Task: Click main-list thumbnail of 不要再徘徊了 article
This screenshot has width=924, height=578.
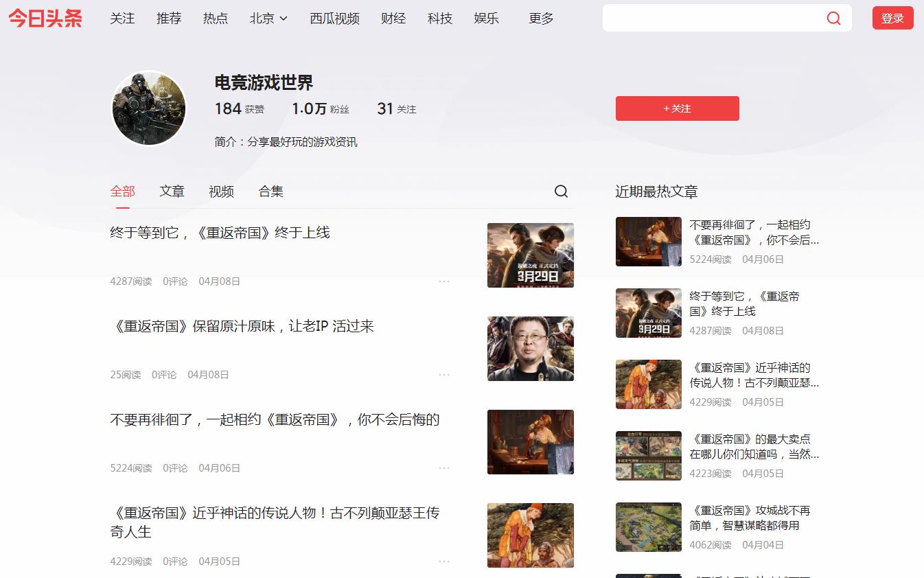Action: click(531, 442)
